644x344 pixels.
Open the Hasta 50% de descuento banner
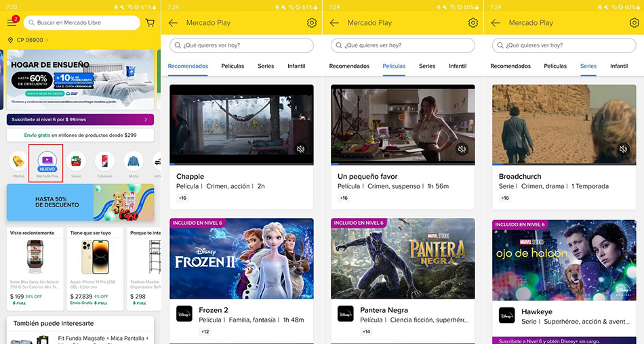(80, 202)
